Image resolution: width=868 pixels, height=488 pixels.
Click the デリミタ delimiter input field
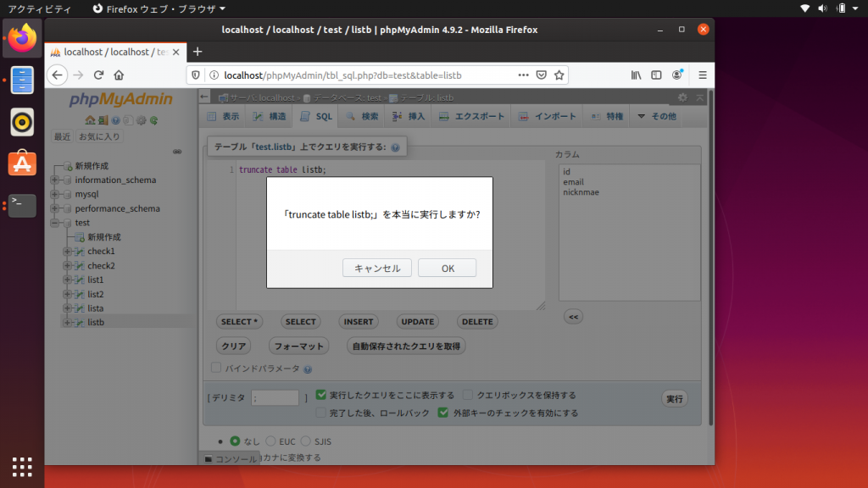[275, 397]
